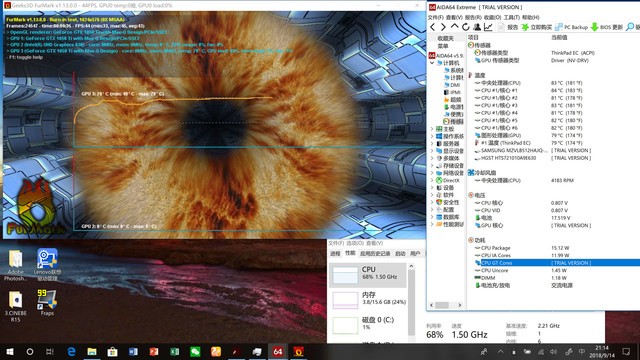Select the 传感器 sensor tree item
The height and width of the screenshot is (360, 640).
(x=453, y=122)
